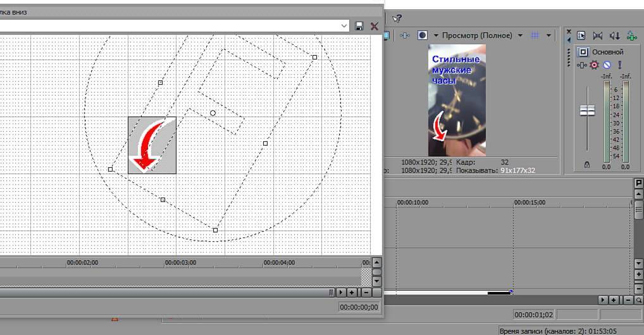
Task: Open master bus FX gear icon
Action: (x=594, y=65)
